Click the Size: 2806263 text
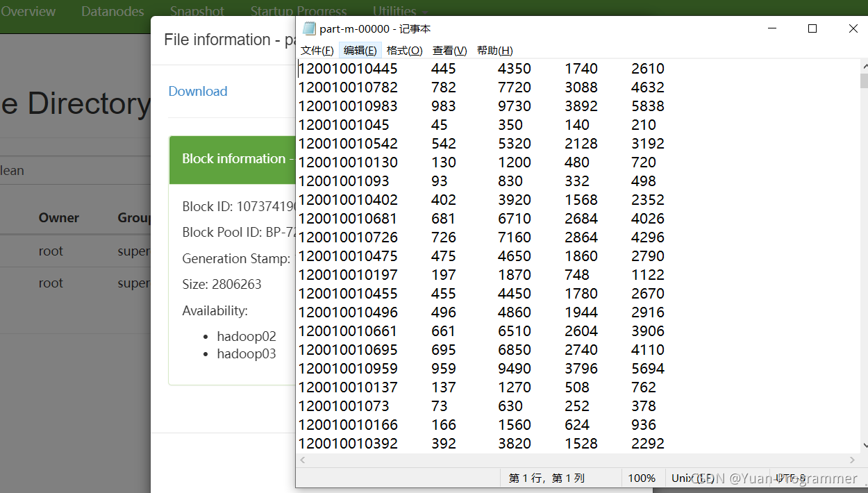The image size is (868, 493). [x=222, y=284]
